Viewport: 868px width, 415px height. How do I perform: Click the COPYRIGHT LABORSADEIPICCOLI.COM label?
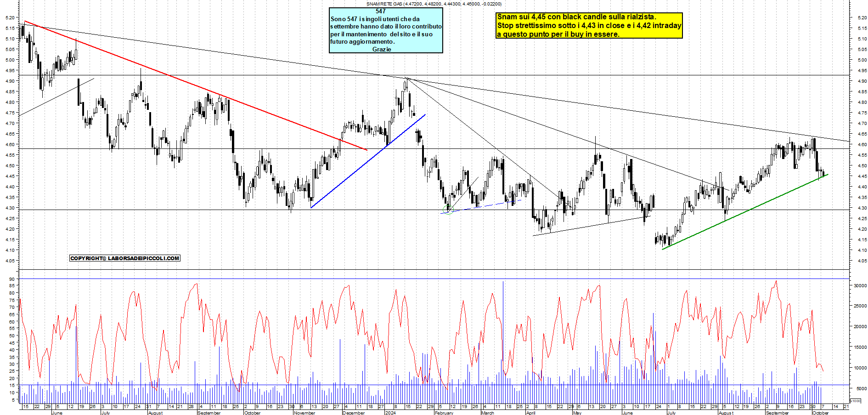coord(125,258)
